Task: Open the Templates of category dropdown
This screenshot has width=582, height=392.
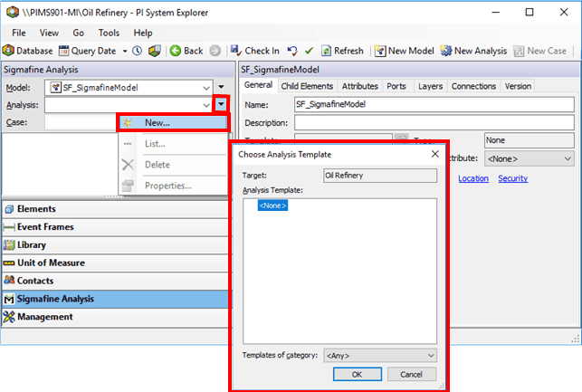Action: [x=380, y=356]
